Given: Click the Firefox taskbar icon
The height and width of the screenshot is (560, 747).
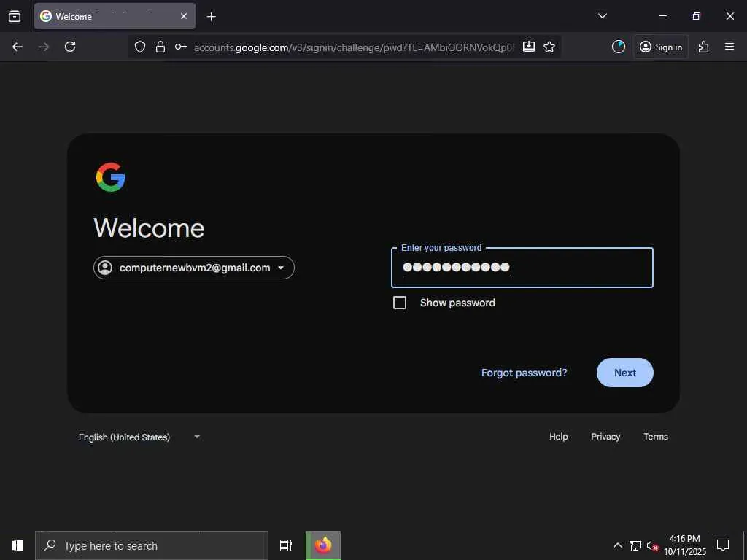Looking at the screenshot, I should point(323,545).
